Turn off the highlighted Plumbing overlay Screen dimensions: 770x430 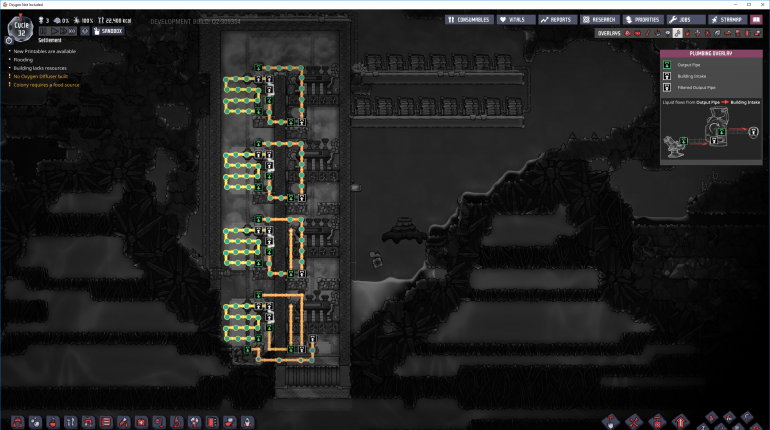(677, 33)
